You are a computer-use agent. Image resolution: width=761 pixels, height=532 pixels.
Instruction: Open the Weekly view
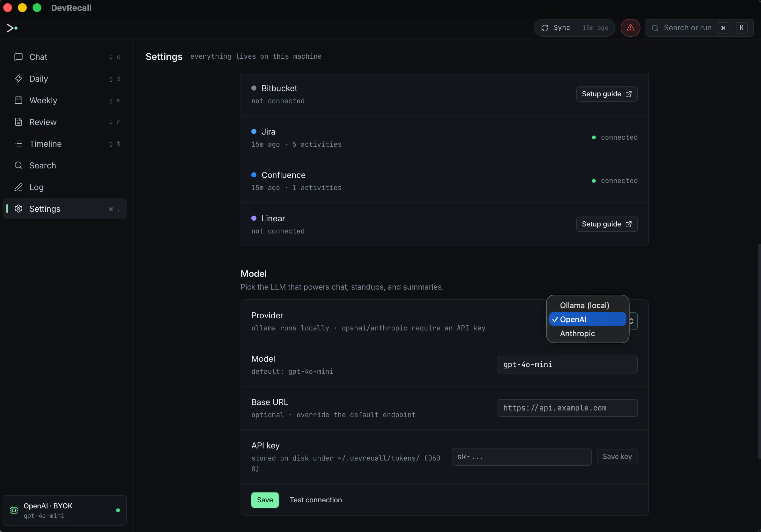tap(65, 100)
